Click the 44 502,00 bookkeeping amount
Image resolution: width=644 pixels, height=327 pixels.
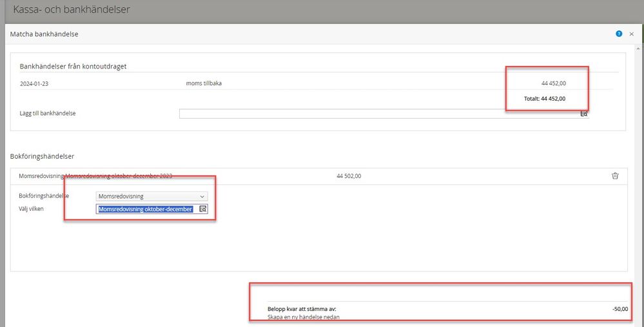point(349,175)
